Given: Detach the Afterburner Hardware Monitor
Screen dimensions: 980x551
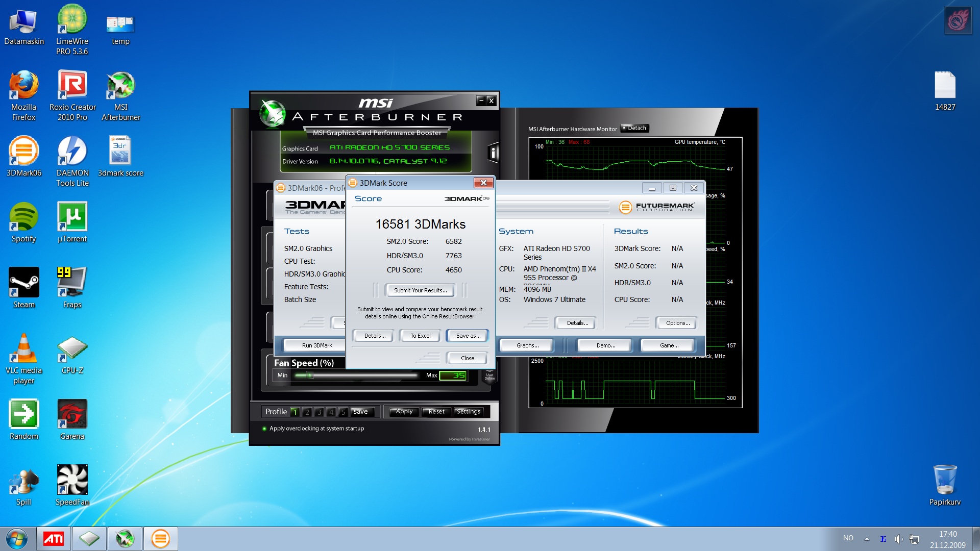Looking at the screenshot, I should tap(634, 128).
